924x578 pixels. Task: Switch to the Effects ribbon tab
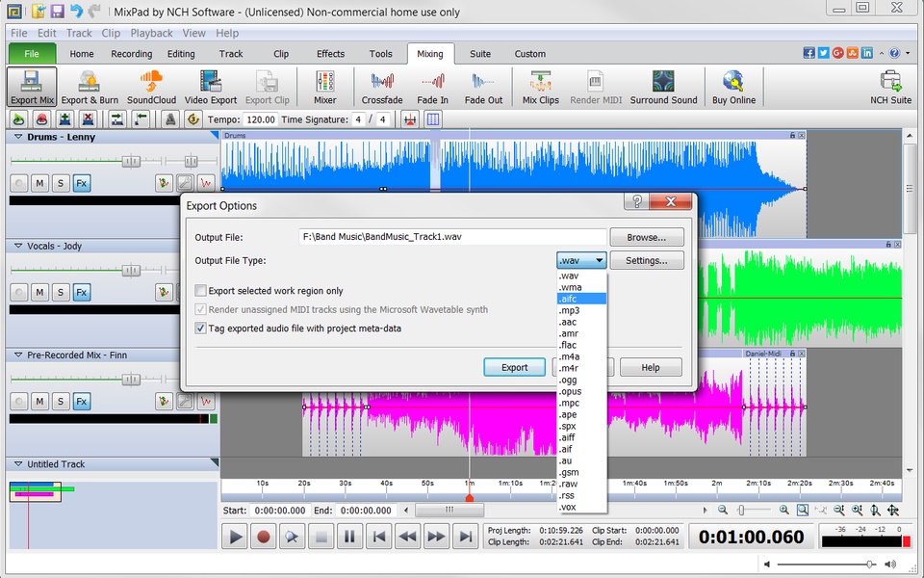coord(330,54)
